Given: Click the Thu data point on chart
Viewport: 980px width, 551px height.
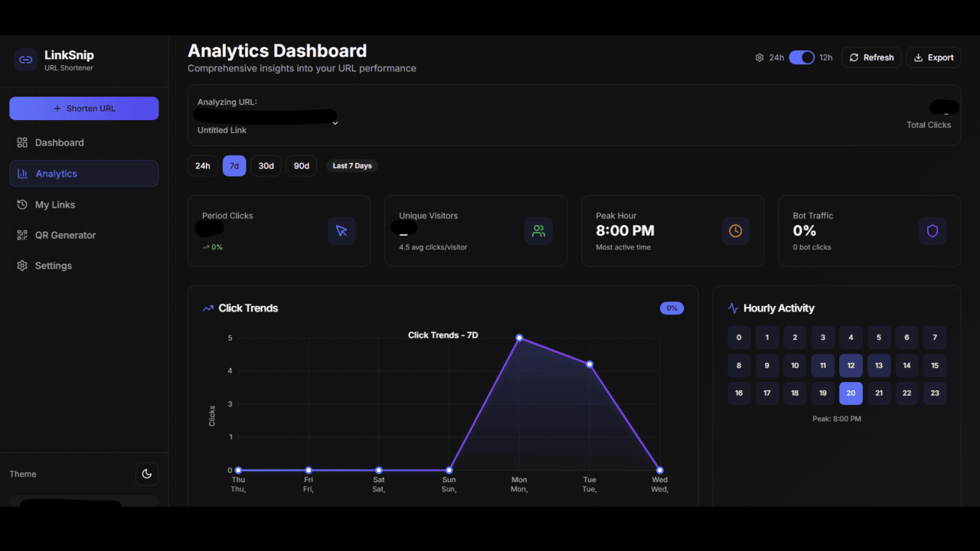Looking at the screenshot, I should pos(238,470).
